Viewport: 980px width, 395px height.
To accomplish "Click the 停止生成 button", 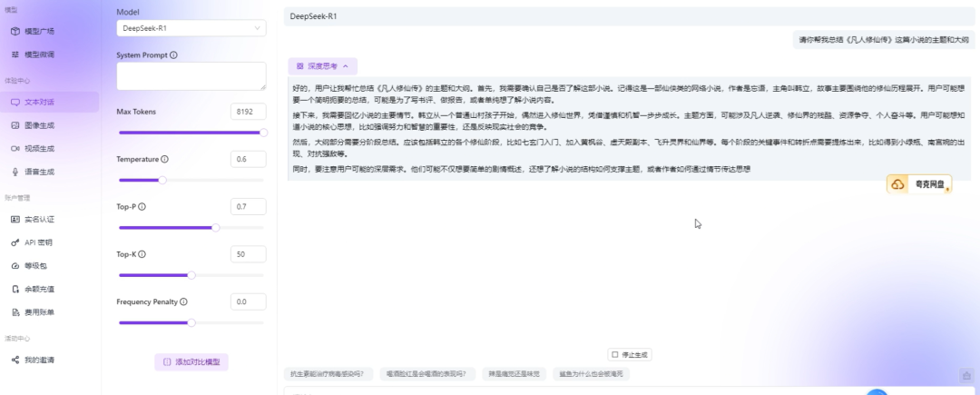I will point(630,354).
